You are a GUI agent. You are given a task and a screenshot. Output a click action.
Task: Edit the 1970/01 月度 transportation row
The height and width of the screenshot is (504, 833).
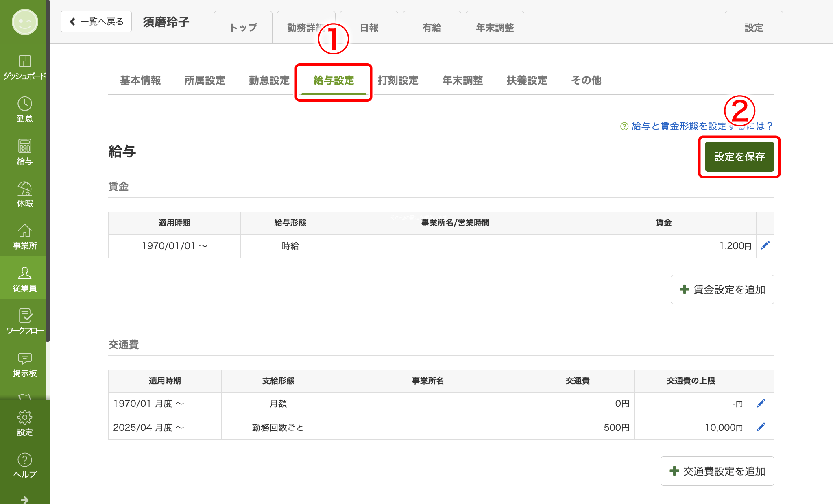pos(761,404)
